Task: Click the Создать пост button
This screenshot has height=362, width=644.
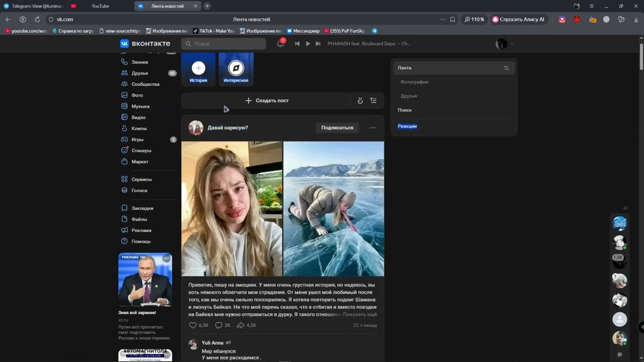Action: (267, 101)
